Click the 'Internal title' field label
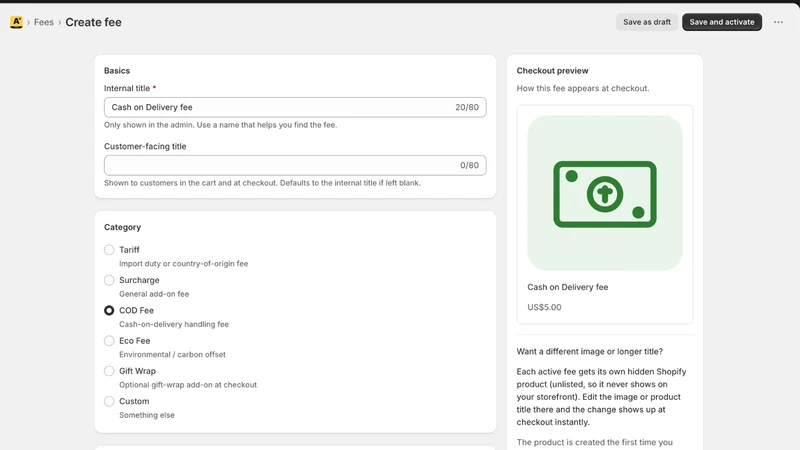Screen dimensions: 800x450 127,88
